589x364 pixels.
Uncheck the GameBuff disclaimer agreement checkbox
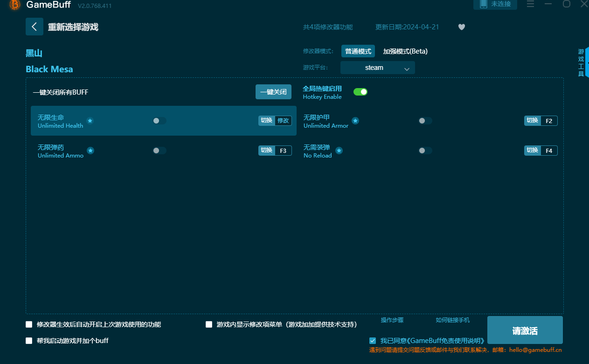[373, 341]
